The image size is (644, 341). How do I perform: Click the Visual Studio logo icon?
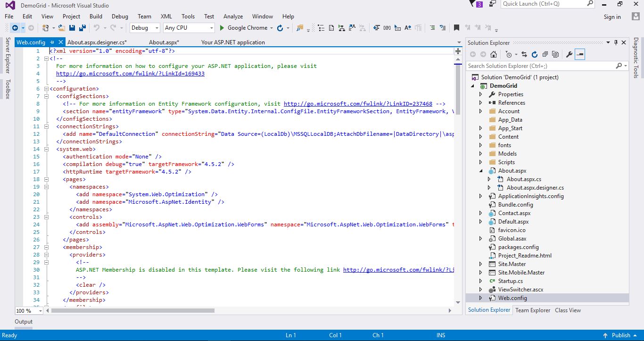point(9,5)
